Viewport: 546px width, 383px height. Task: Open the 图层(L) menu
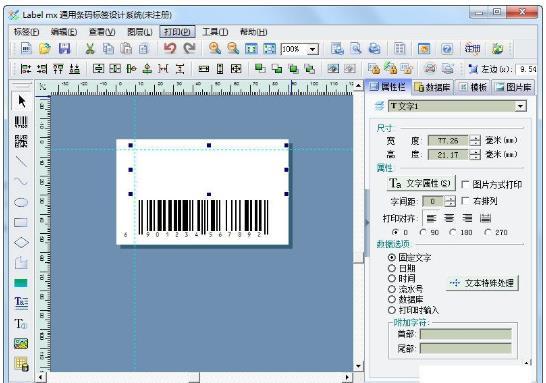click(140, 32)
